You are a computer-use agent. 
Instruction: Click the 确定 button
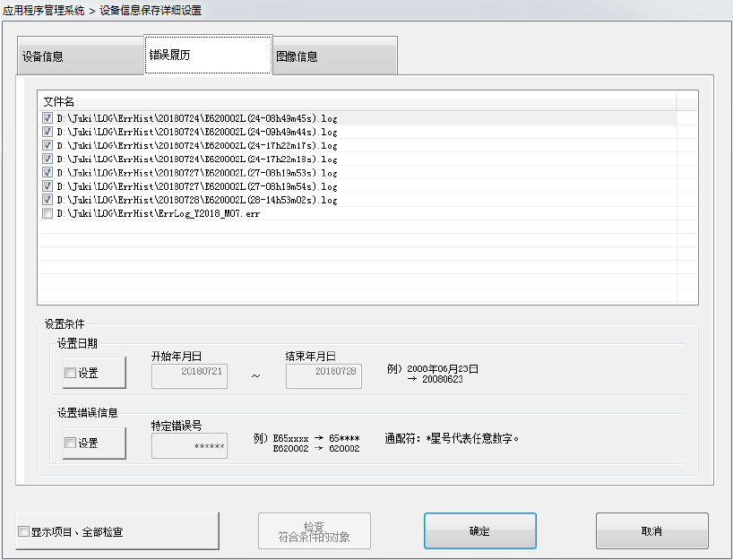click(479, 531)
